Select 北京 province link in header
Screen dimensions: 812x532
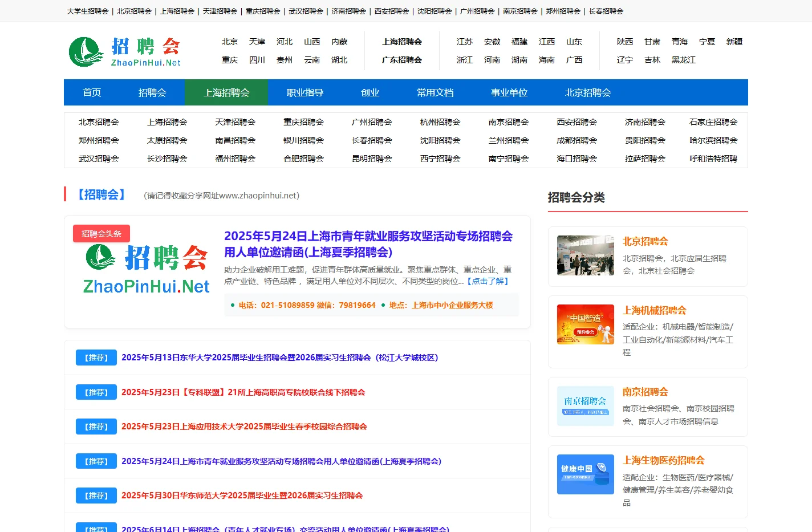click(x=230, y=42)
